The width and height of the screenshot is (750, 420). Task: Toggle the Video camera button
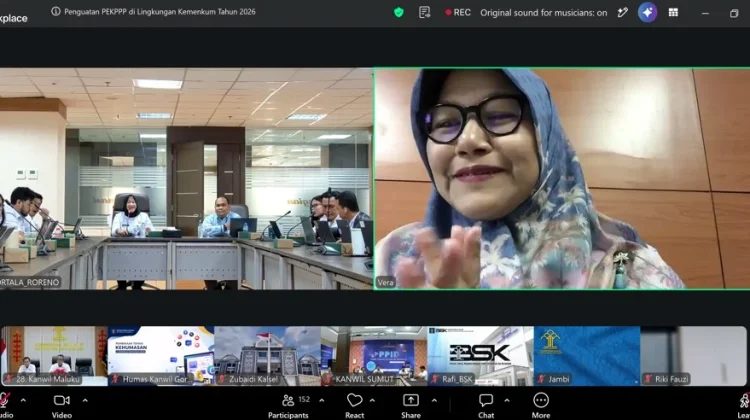pyautogui.click(x=62, y=405)
